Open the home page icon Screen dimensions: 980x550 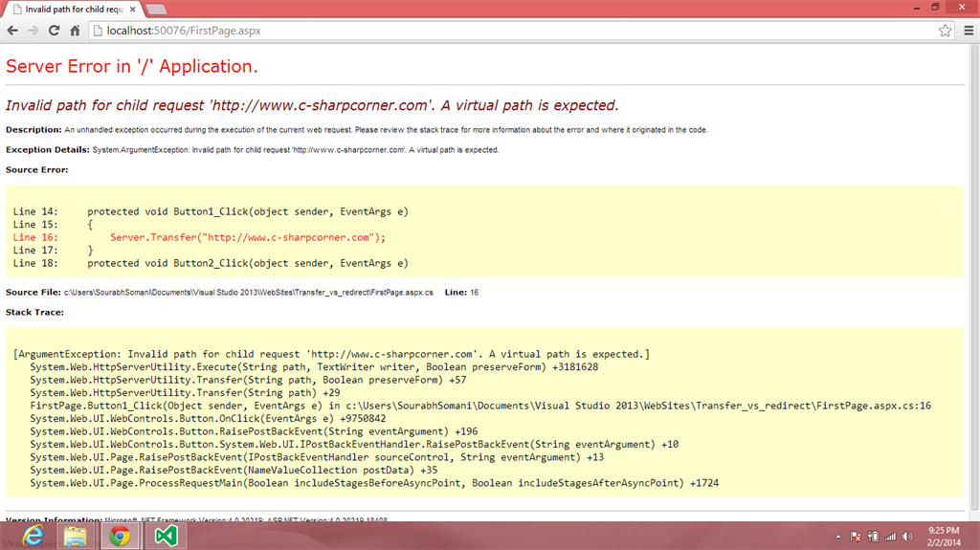point(75,31)
